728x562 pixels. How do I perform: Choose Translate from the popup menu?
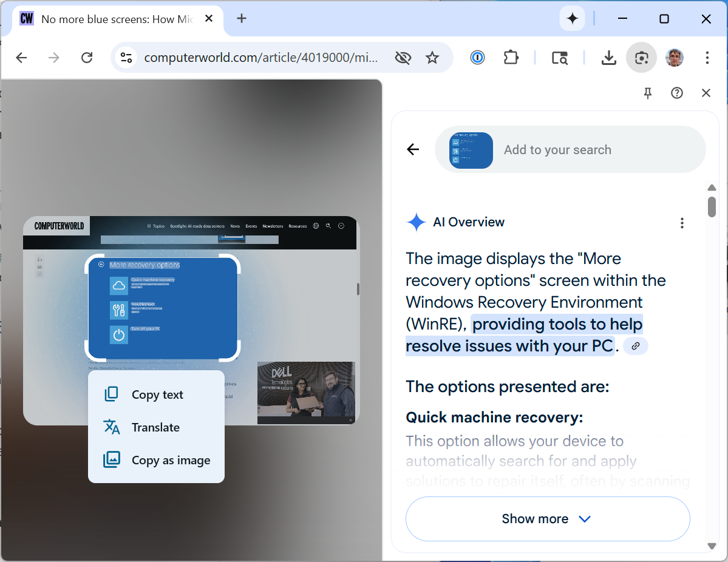[155, 427]
